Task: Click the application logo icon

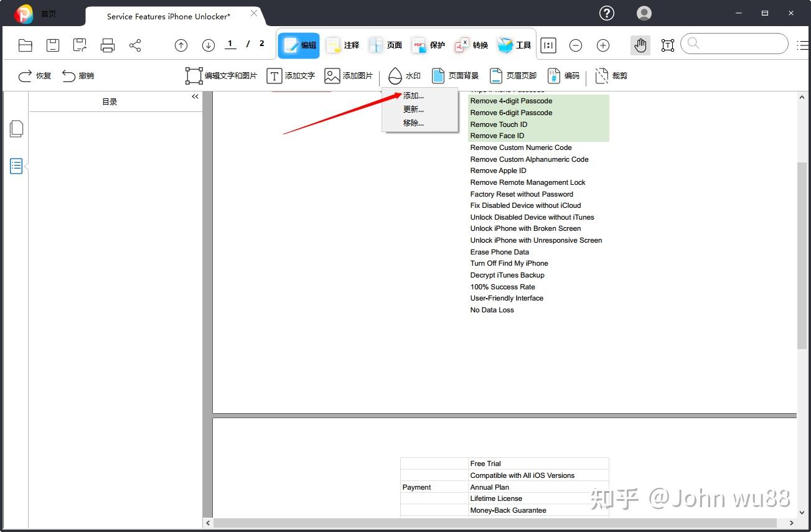Action: coord(24,14)
